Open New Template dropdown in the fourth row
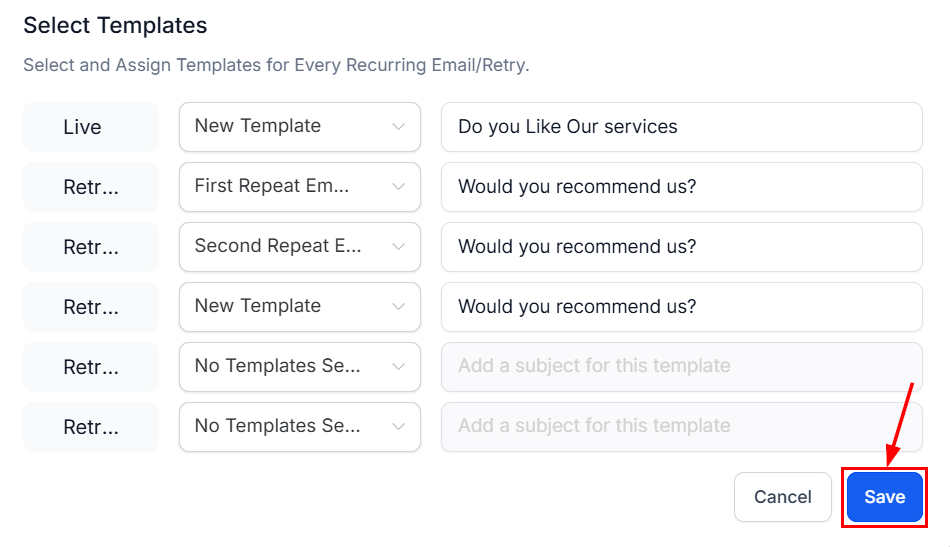Image resolution: width=950 pixels, height=547 pixels. (299, 307)
